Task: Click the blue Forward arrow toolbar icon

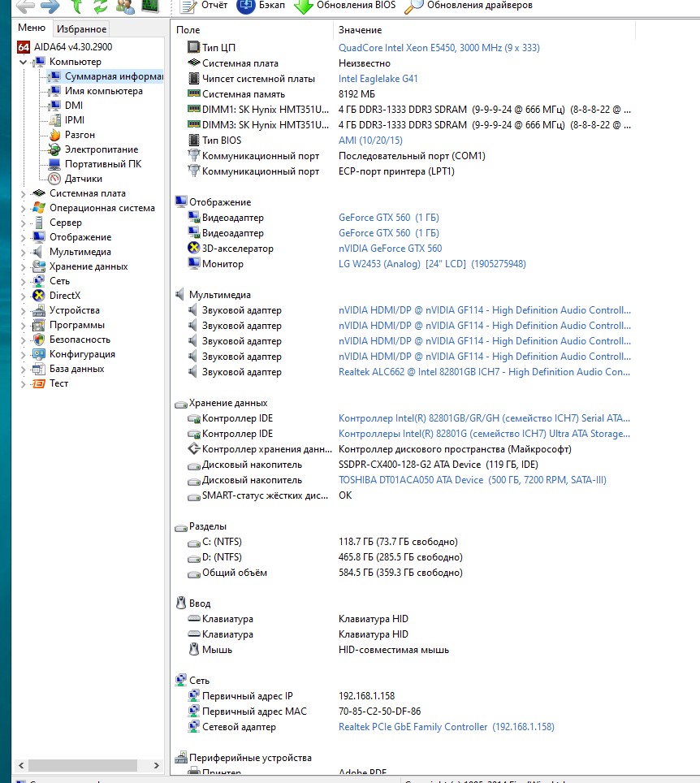Action: [50, 6]
